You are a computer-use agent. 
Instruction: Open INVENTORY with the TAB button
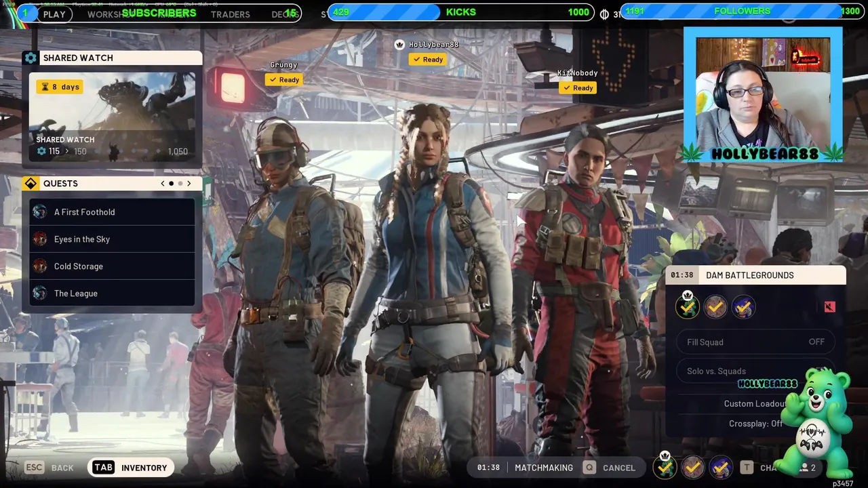pos(130,468)
